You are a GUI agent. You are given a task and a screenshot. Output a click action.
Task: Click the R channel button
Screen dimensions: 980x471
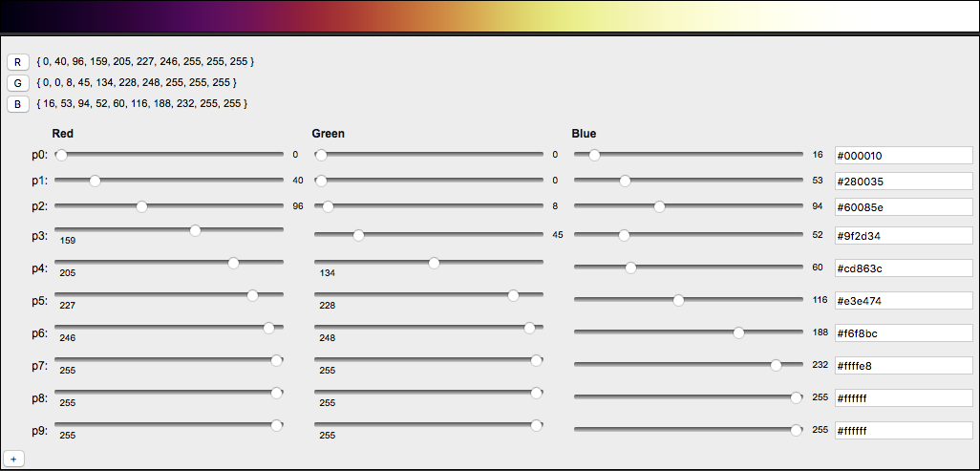[x=18, y=62]
